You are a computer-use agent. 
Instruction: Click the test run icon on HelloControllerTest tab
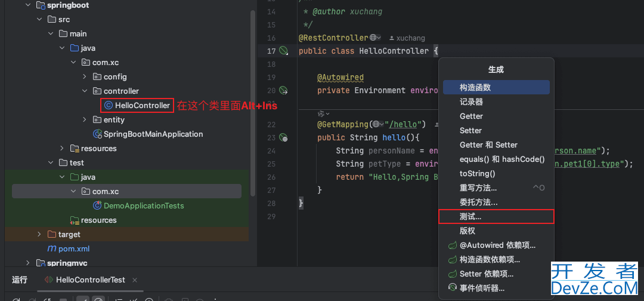pyautogui.click(x=49, y=279)
